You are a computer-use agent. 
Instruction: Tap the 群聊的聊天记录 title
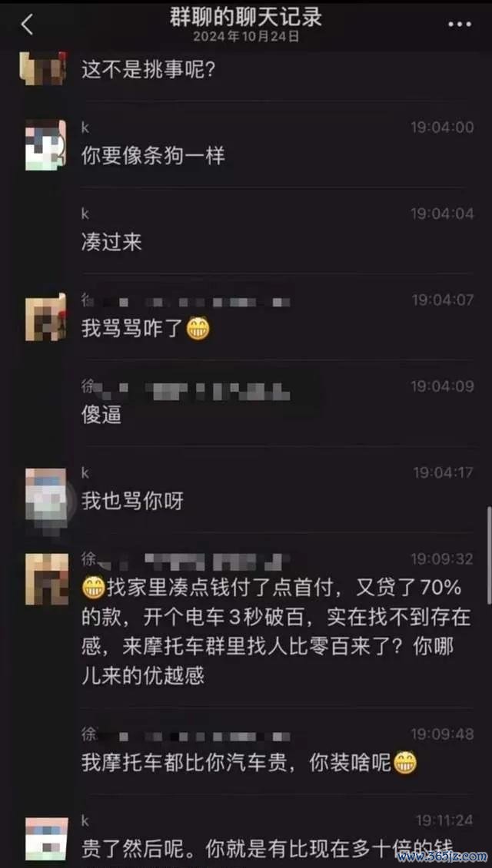point(246,18)
